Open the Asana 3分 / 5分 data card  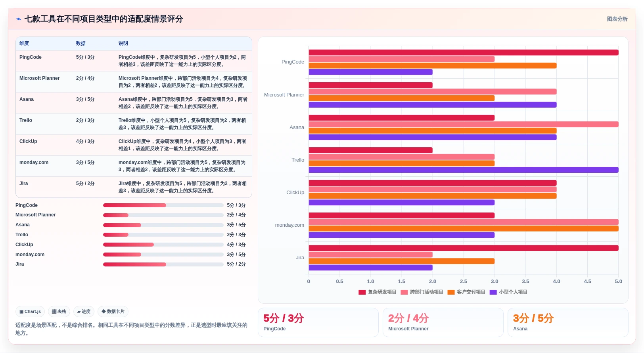click(568, 322)
